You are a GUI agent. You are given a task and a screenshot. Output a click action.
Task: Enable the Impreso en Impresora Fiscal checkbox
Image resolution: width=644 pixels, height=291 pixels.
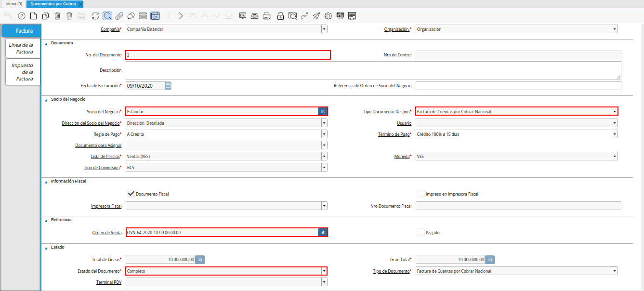tap(421, 194)
